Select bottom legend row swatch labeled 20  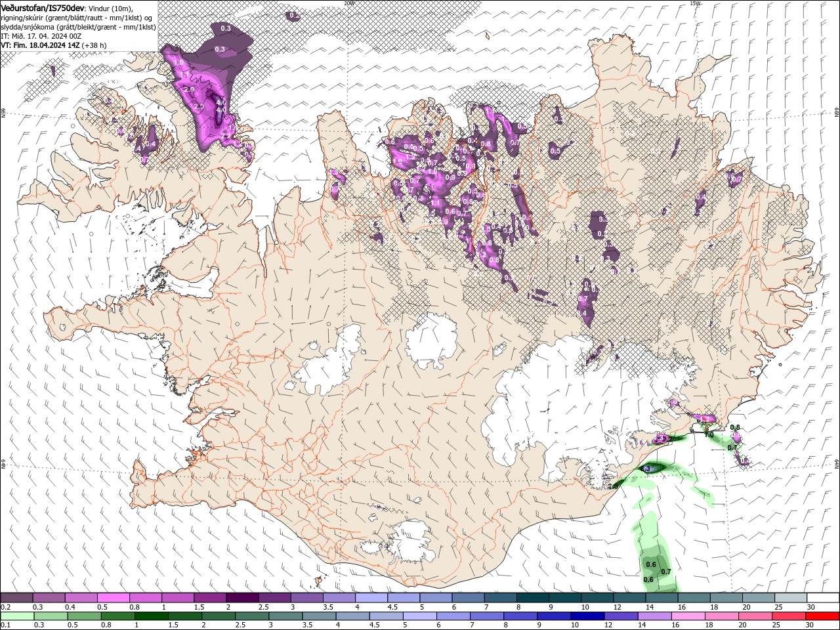point(755,616)
